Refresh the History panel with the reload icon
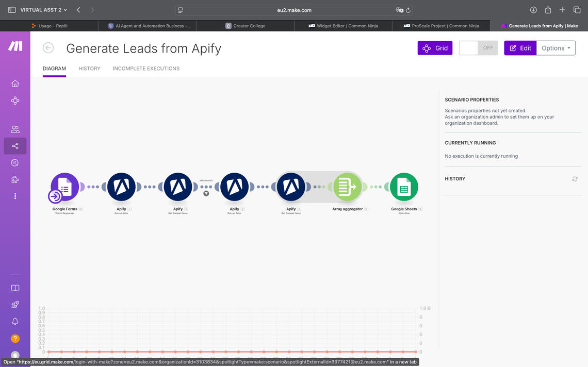 (x=575, y=179)
